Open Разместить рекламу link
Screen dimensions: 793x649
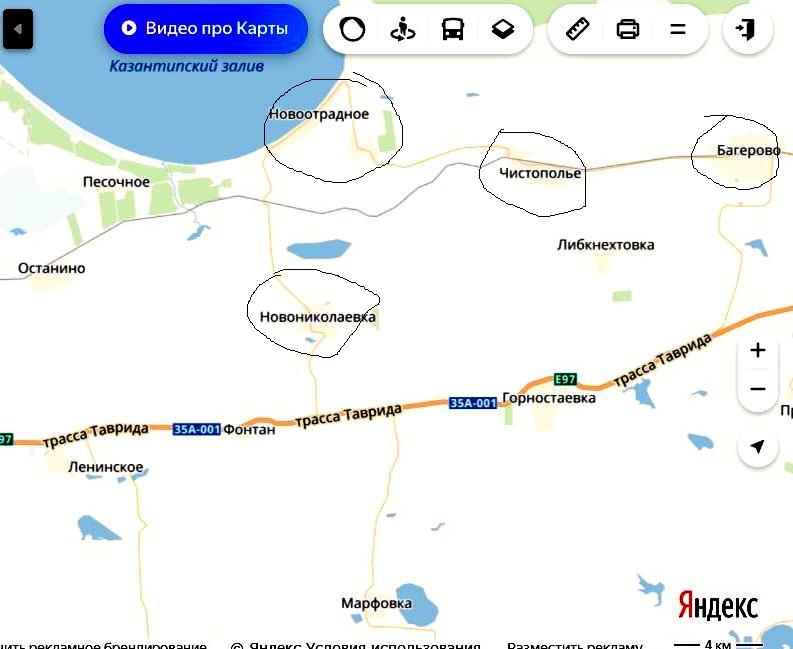click(x=575, y=645)
